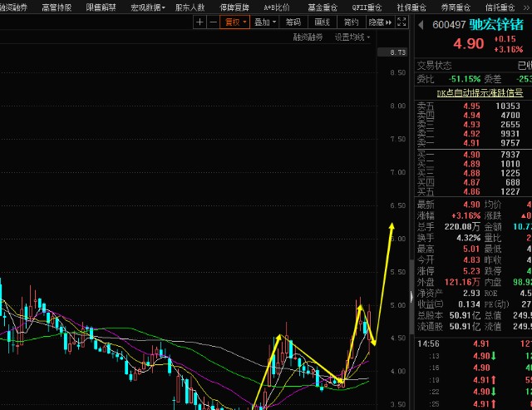Expand the 叠加 overlay dropdown

pos(265,22)
